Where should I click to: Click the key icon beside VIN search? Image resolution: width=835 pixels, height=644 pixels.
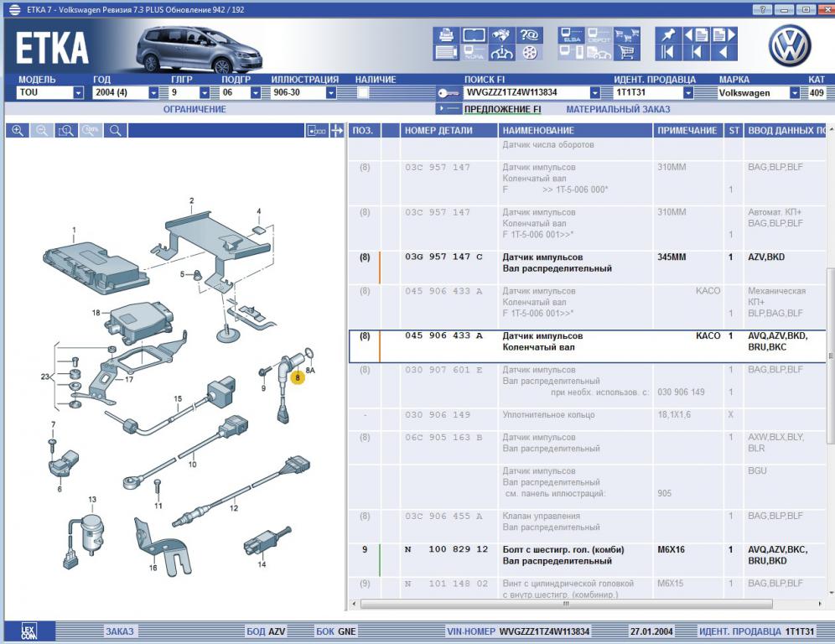(449, 93)
